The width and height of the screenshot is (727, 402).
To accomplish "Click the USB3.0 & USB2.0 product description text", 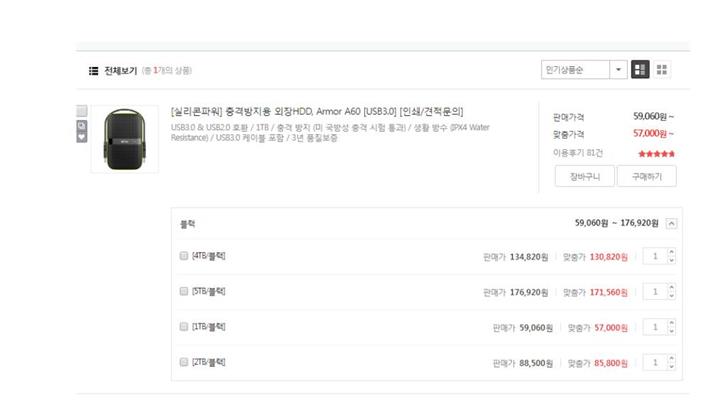I will 330,133.
